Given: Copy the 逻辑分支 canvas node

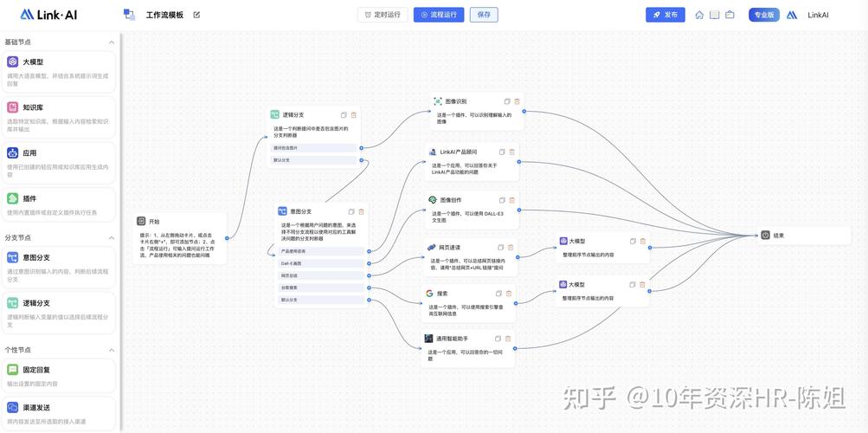Looking at the screenshot, I should (344, 114).
